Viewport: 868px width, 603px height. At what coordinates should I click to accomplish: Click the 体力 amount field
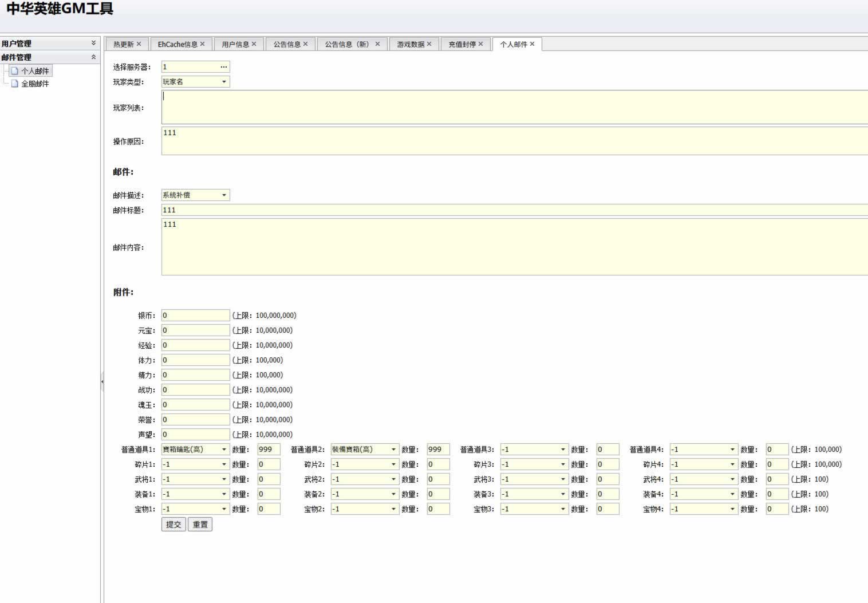click(x=195, y=360)
